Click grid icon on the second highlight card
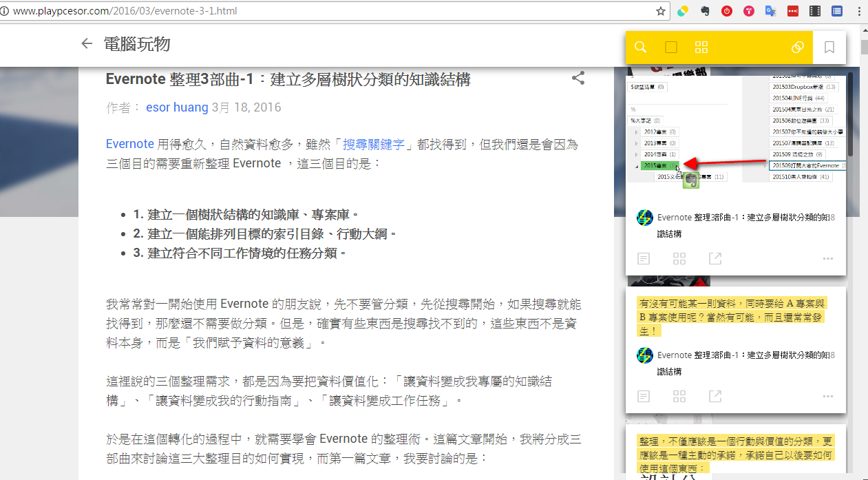Image resolution: width=868 pixels, height=480 pixels. point(679,396)
